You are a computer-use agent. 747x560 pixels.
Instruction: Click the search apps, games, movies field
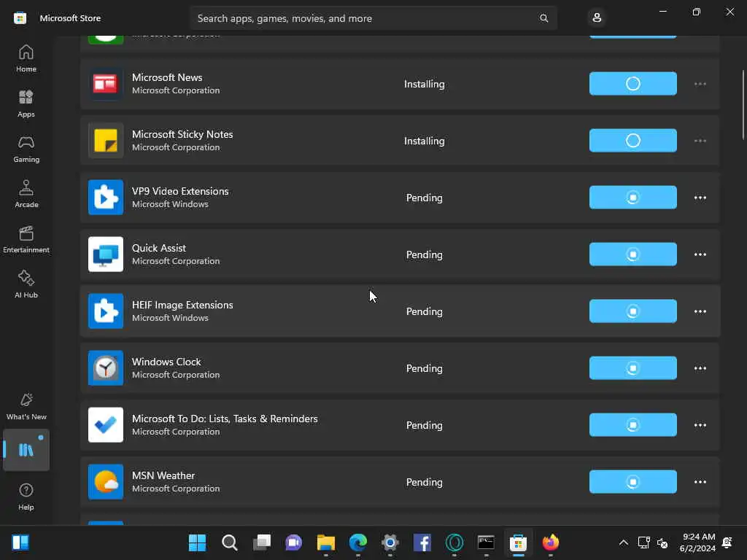click(x=373, y=18)
